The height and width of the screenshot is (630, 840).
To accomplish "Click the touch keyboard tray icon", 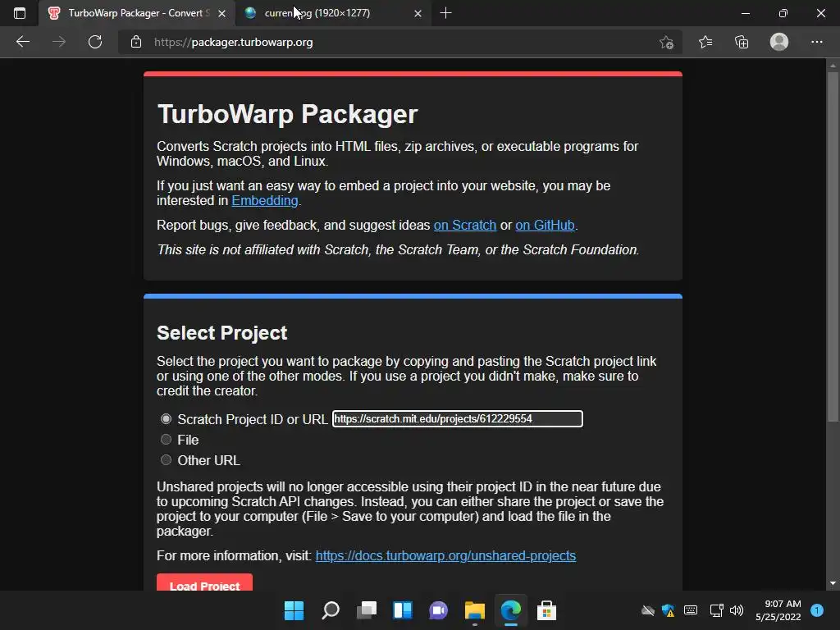I will 691,610.
